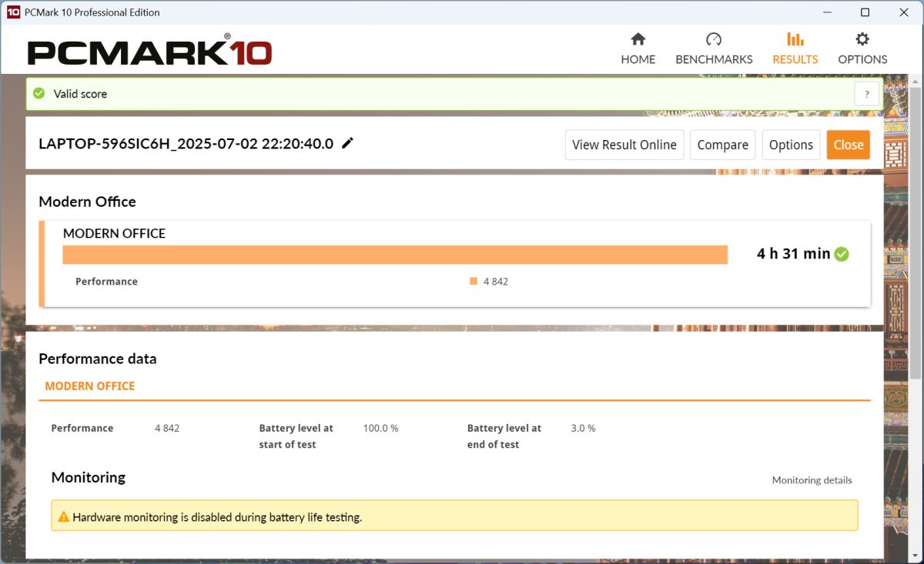Click the vertical scrollbar thumb

click(x=916, y=233)
